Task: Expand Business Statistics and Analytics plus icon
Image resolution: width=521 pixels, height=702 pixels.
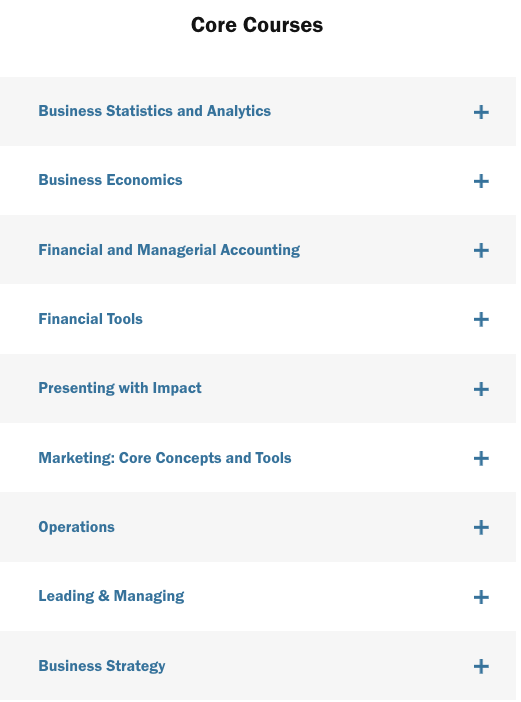Action: pyautogui.click(x=481, y=112)
